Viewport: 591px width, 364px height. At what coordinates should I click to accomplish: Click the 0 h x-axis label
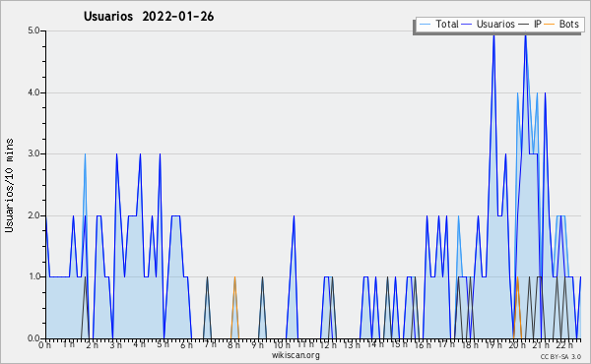pos(44,344)
